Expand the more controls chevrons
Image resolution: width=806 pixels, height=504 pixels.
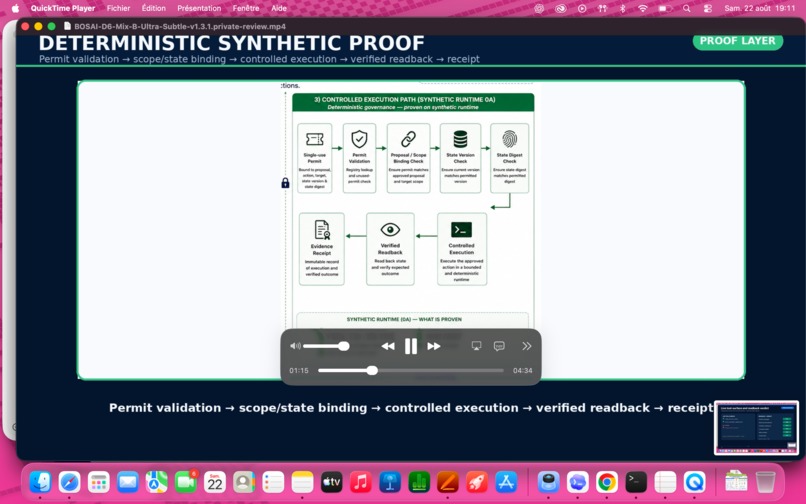click(526, 346)
